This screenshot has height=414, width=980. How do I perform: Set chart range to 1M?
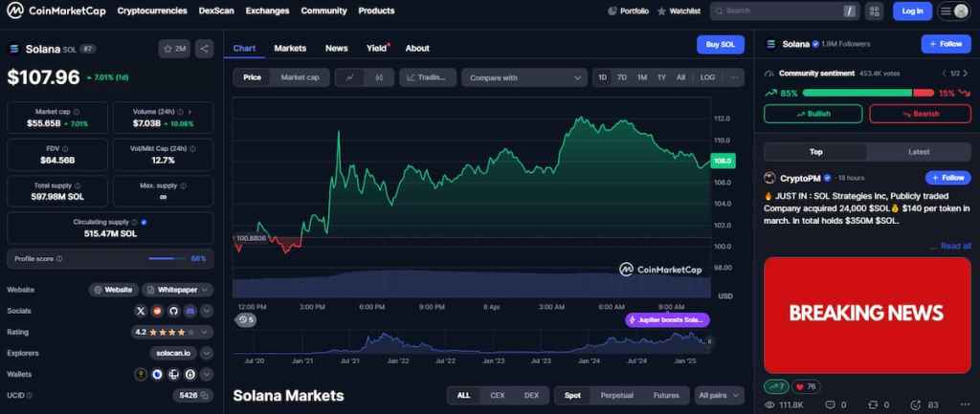[642, 77]
